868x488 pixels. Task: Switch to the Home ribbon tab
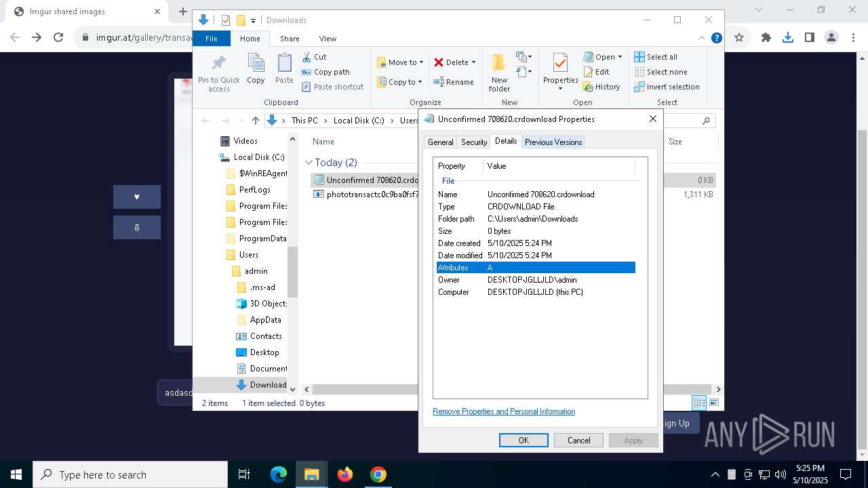250,39
